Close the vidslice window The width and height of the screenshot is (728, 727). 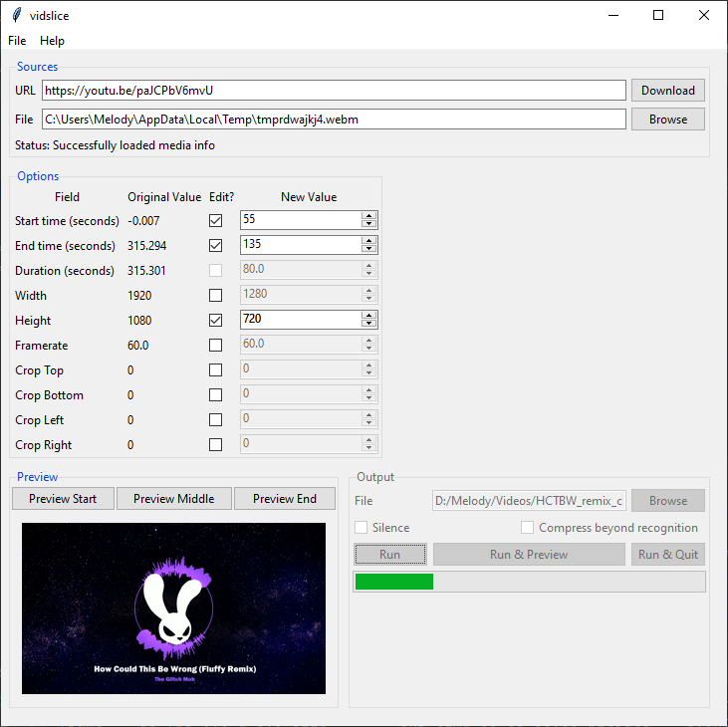[x=703, y=15]
